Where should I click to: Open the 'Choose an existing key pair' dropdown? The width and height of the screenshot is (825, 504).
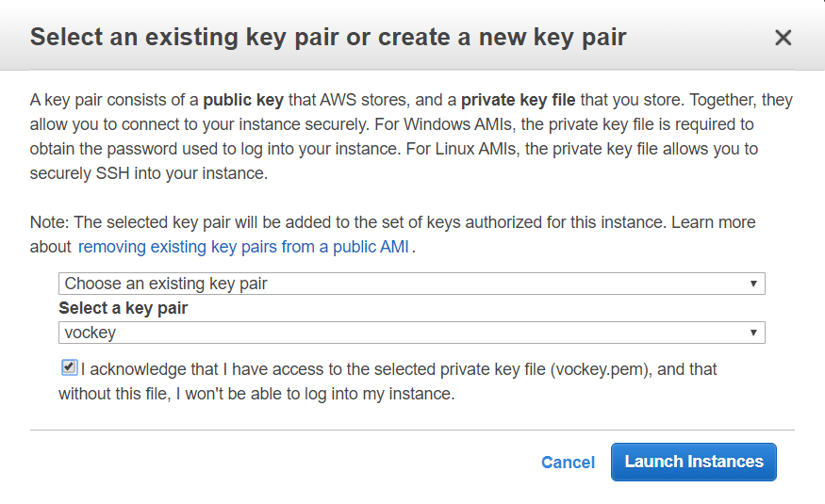[411, 284]
